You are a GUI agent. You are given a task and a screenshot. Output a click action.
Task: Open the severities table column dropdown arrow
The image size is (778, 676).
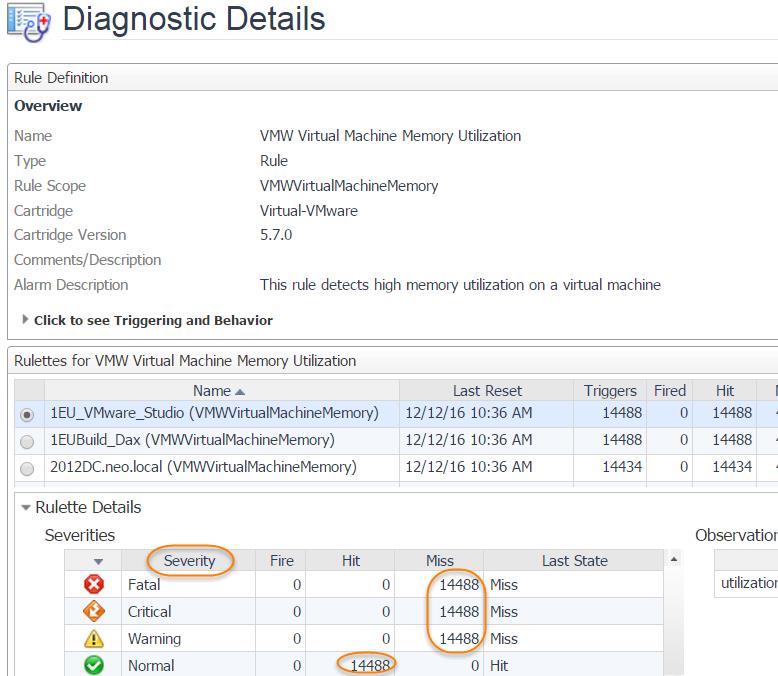point(98,562)
